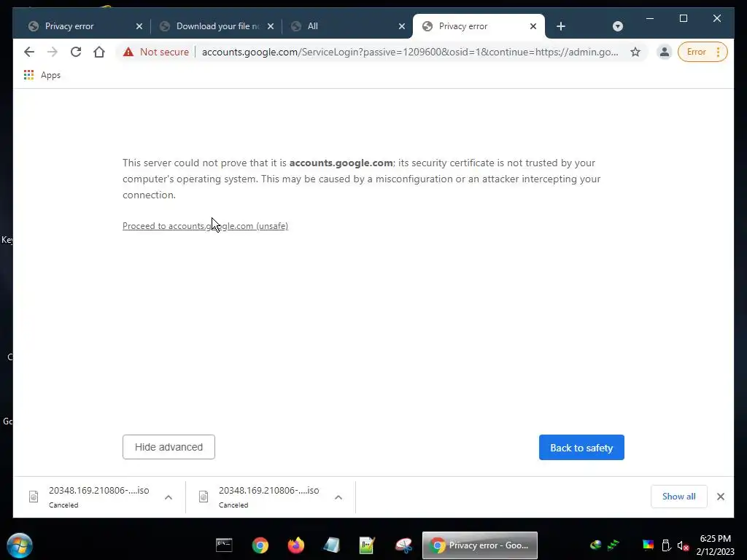Screen dimensions: 747x560
Task: Click the colorful display tray icon
Action: tap(649, 545)
